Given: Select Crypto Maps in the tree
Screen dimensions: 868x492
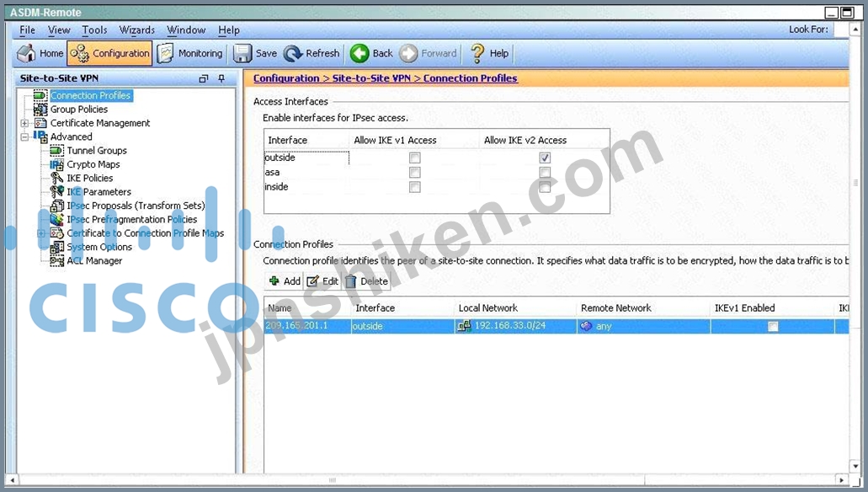Looking at the screenshot, I should pos(93,164).
